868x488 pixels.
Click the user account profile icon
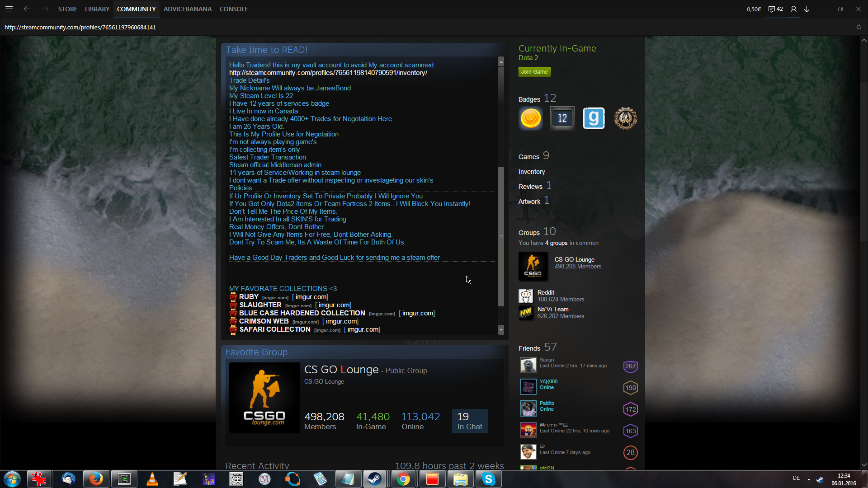[793, 9]
